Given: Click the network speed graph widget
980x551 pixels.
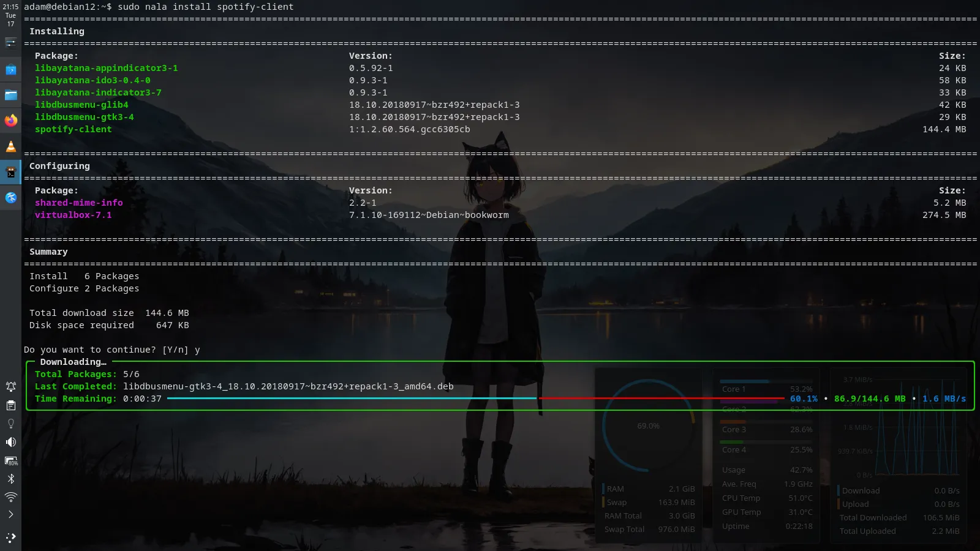Looking at the screenshot, I should pos(899,427).
